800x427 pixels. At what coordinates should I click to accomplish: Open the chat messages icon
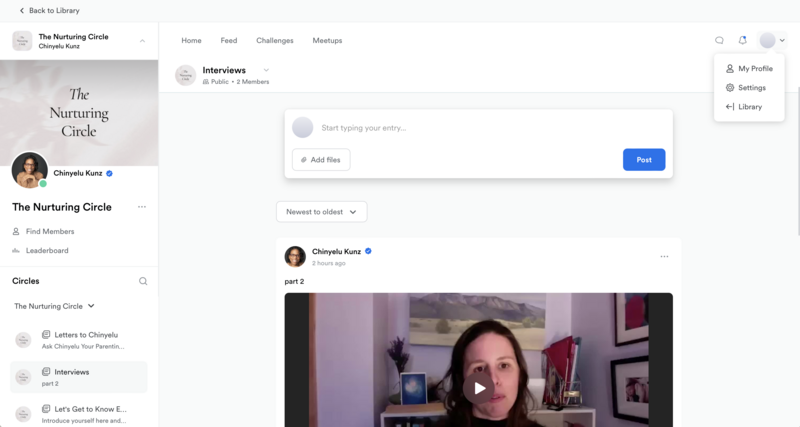tap(719, 40)
